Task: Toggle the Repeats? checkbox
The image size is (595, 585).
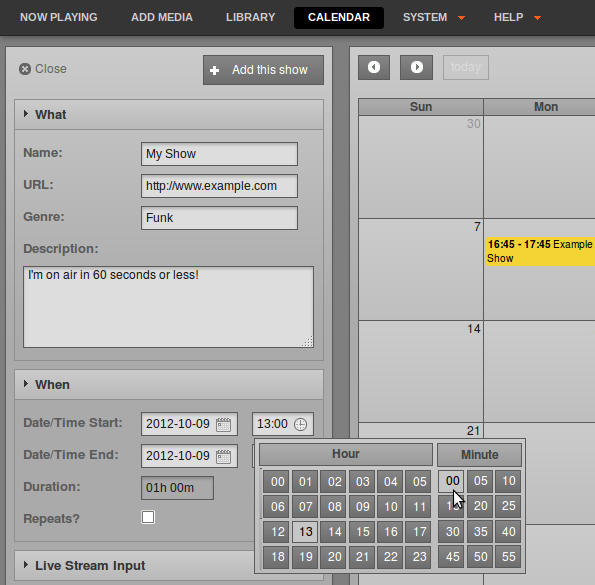Action: pos(148,517)
